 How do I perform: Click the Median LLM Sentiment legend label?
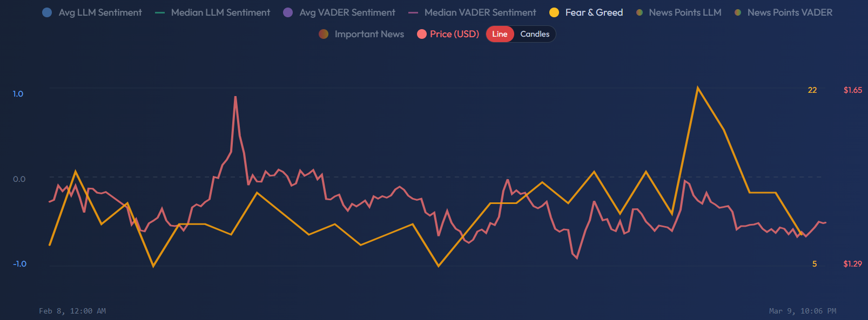220,12
